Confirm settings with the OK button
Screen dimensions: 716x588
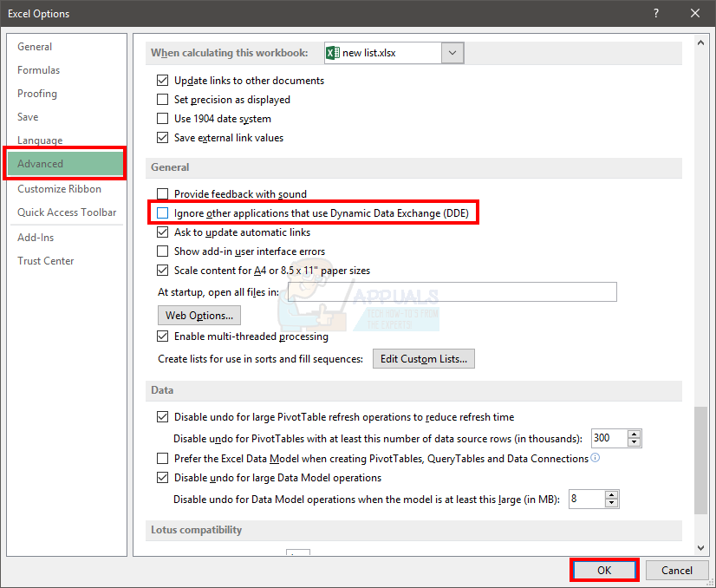604,570
